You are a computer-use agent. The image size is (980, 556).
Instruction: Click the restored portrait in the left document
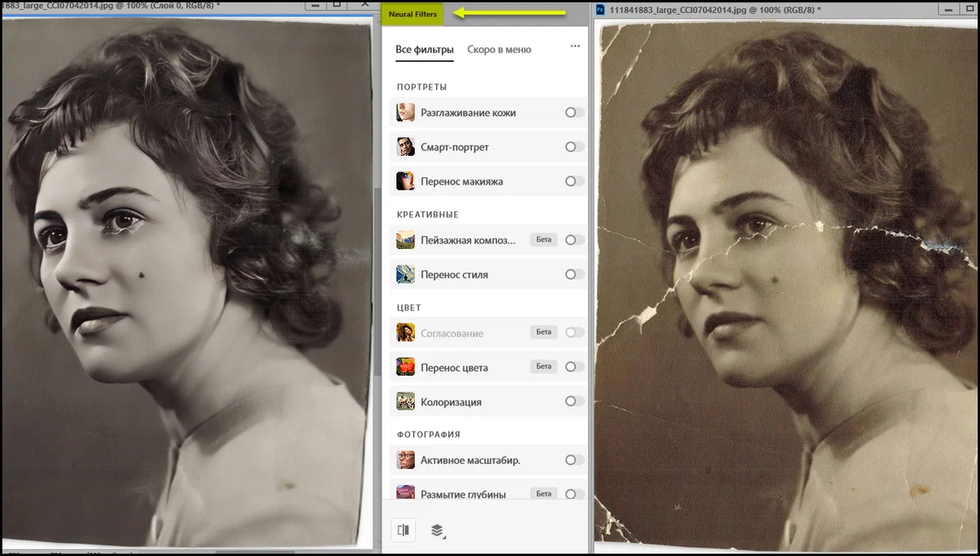coord(186,282)
